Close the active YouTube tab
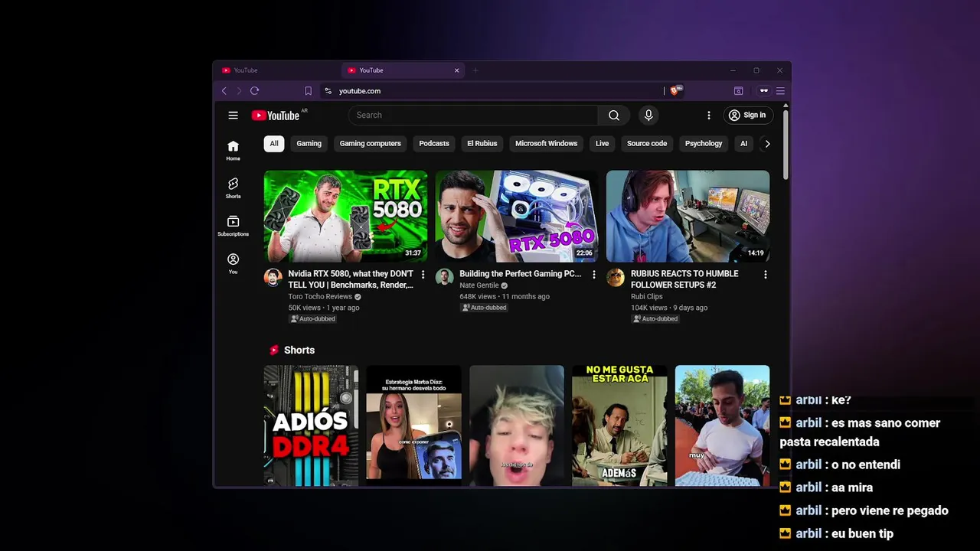Viewport: 980px width, 551px height. pyautogui.click(x=456, y=70)
